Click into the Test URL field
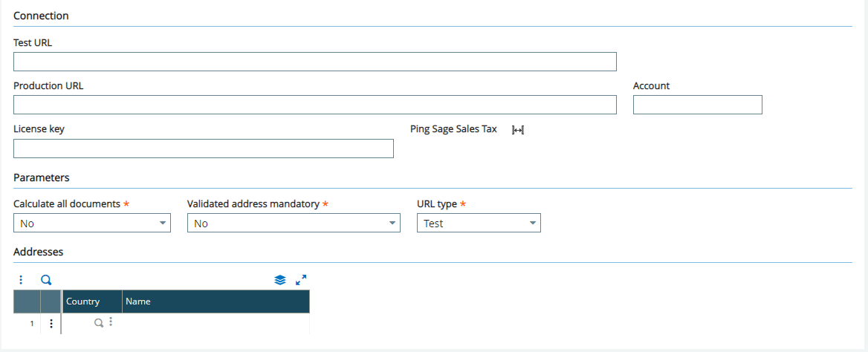This screenshot has height=352, width=868. [x=314, y=62]
